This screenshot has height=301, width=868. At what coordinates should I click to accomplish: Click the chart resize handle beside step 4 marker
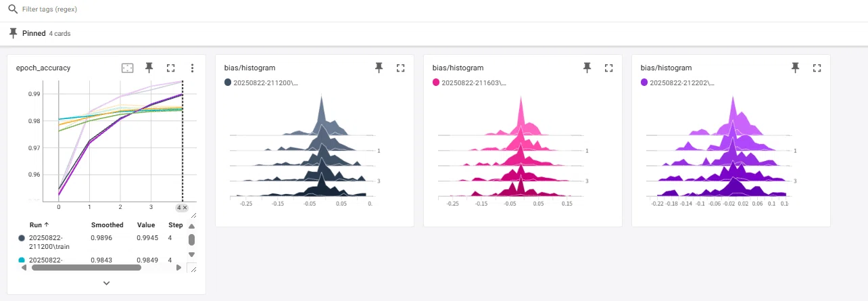tap(193, 215)
